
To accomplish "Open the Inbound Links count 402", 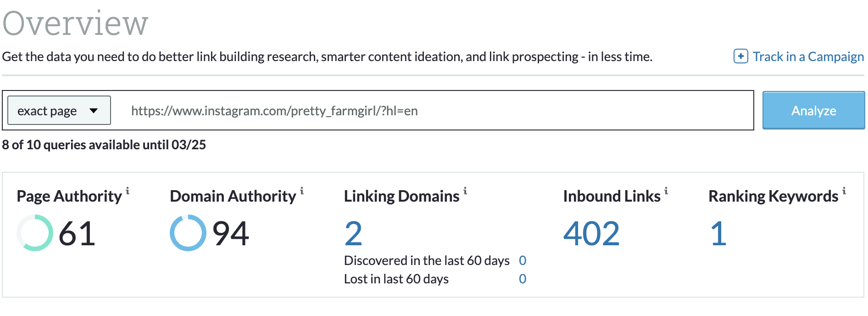I will click(x=592, y=234).
